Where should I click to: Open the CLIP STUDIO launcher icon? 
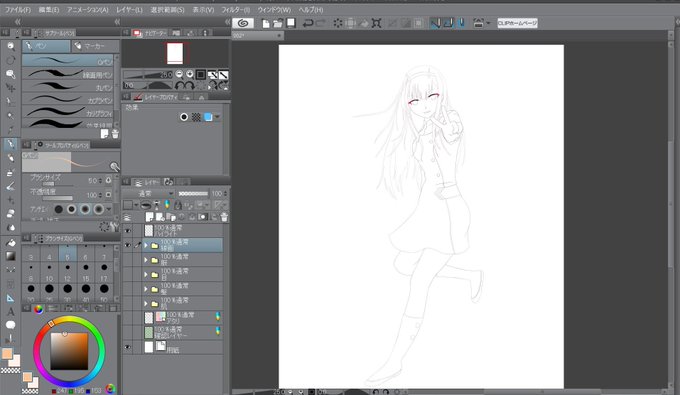tap(243, 23)
